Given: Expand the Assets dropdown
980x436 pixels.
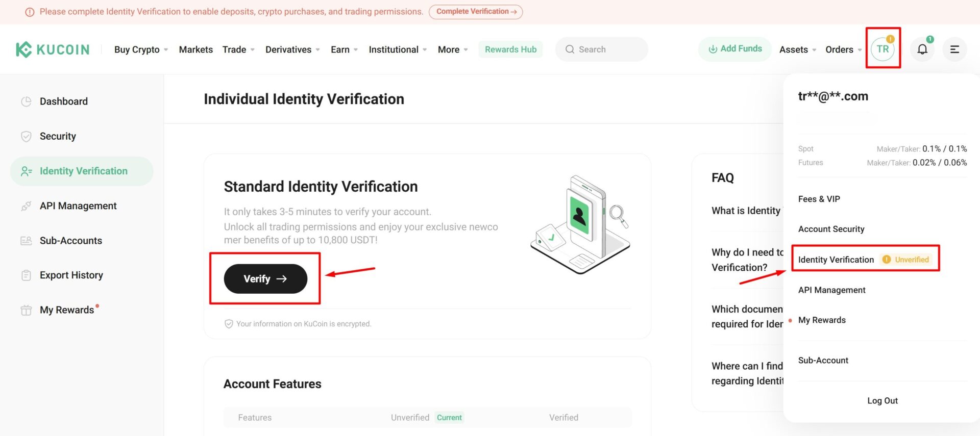Looking at the screenshot, I should (x=797, y=49).
